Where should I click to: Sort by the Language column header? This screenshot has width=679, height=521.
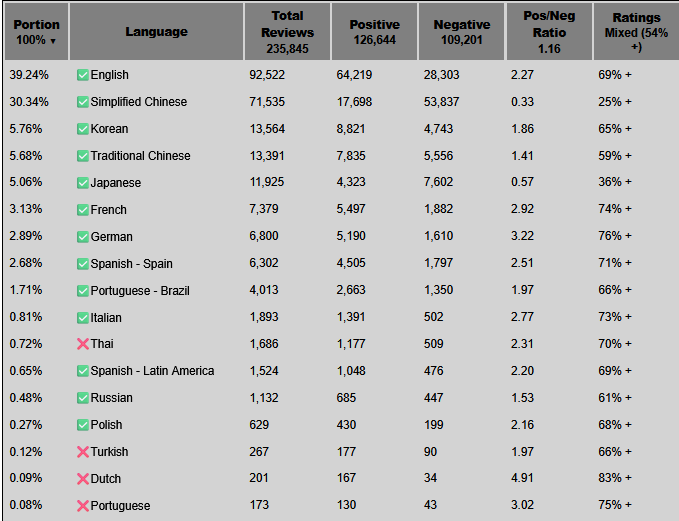[156, 32]
